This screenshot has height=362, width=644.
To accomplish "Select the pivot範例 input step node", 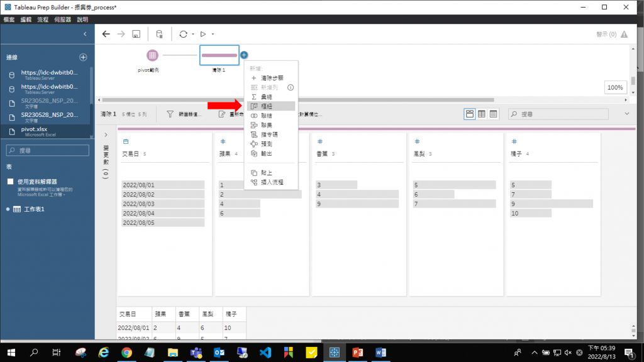I will 152,55.
